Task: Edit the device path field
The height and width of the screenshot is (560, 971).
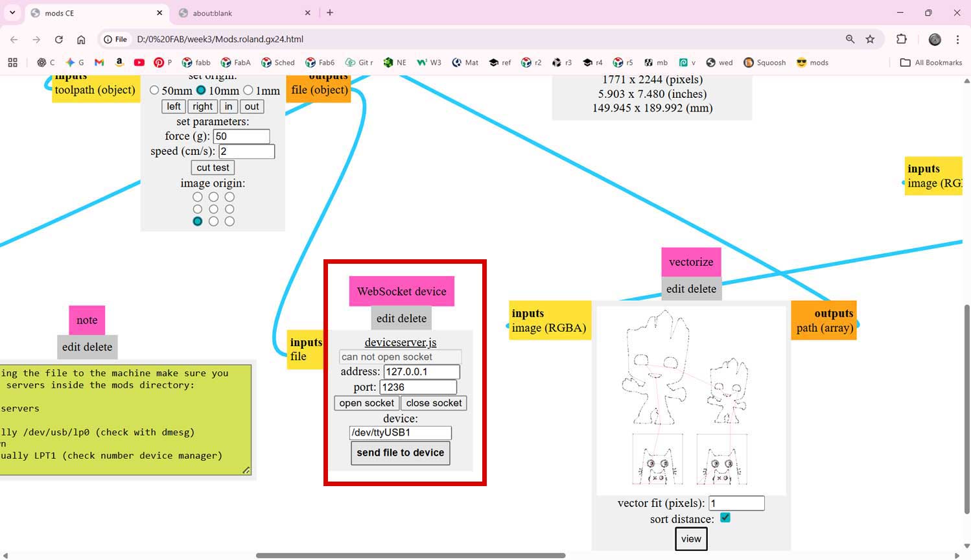Action: pos(400,433)
